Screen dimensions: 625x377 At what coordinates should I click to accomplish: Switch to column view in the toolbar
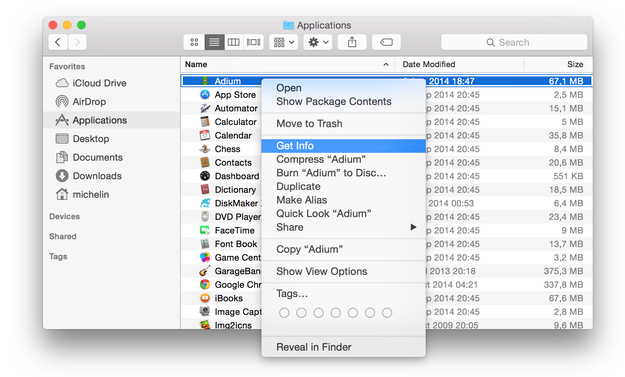click(x=234, y=42)
